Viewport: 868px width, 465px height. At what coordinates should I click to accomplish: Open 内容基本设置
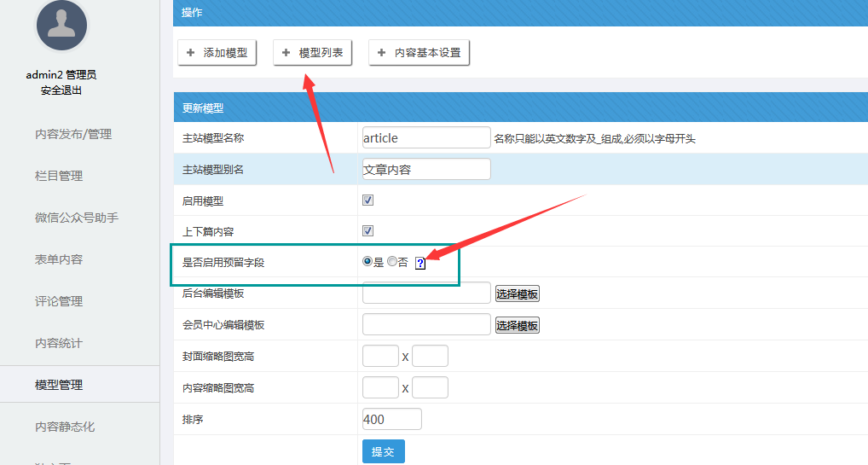tap(419, 53)
